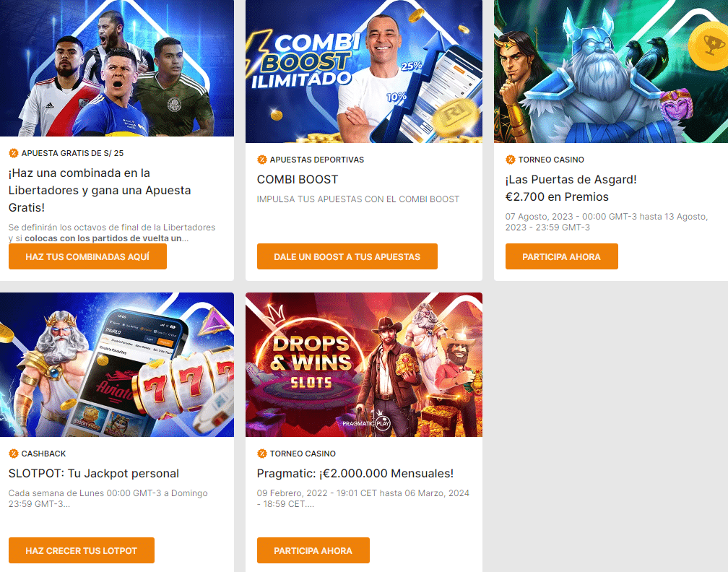Click PARTICIPA AHORA under Las Puertas de Asgard

[x=561, y=256]
